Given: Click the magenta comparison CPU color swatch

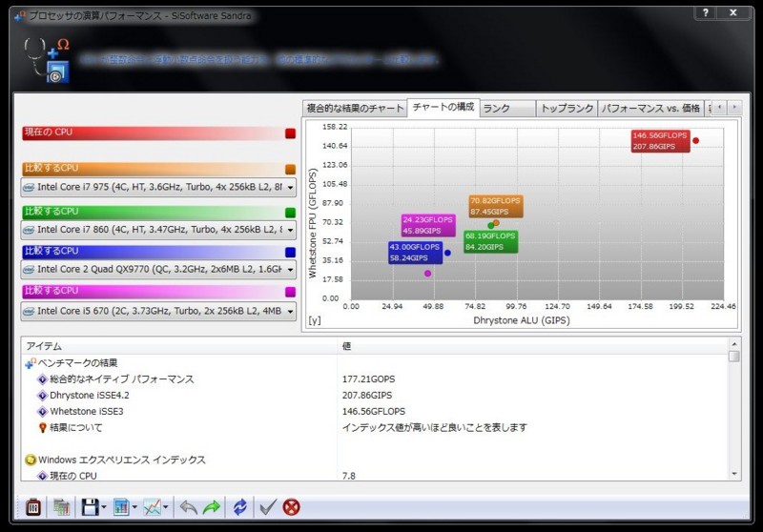Looking at the screenshot, I should click(290, 292).
